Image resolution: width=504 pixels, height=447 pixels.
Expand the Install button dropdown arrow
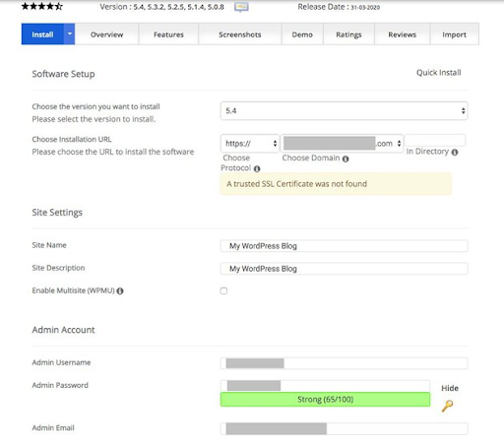(70, 33)
